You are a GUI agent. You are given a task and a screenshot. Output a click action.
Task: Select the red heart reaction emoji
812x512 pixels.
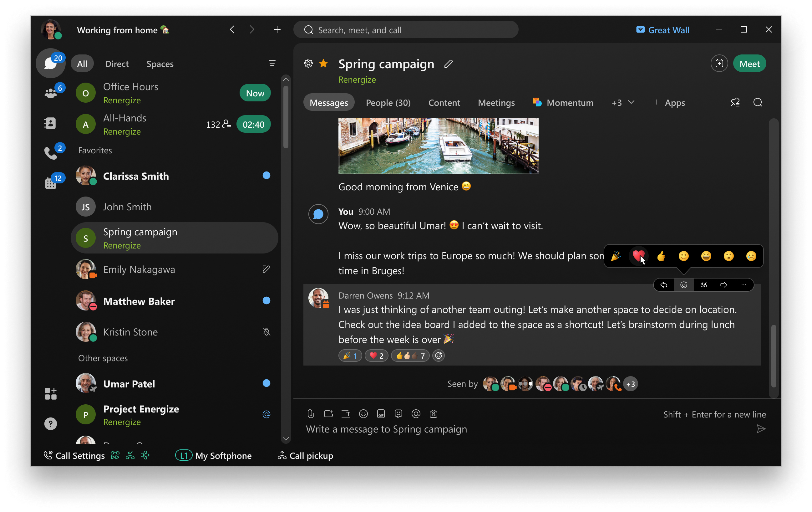(x=638, y=256)
